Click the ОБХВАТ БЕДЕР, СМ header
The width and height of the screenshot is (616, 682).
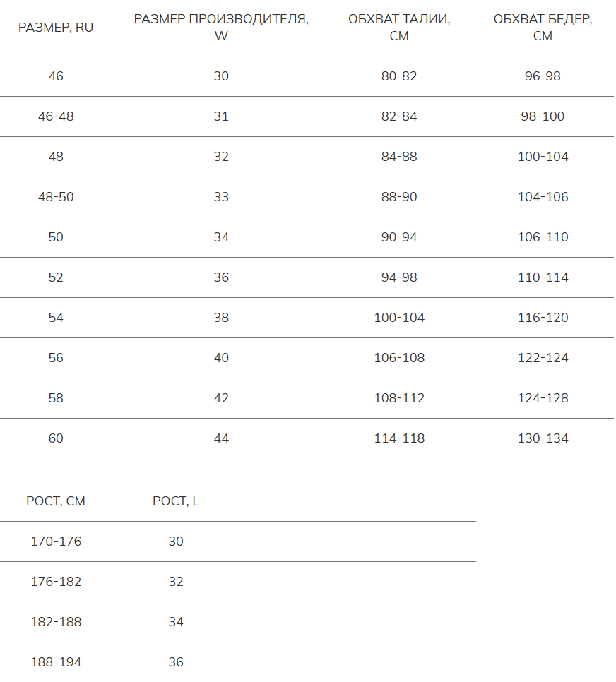click(543, 28)
